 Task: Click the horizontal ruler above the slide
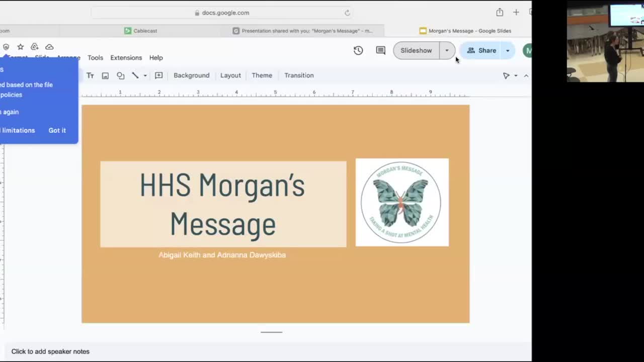275,94
